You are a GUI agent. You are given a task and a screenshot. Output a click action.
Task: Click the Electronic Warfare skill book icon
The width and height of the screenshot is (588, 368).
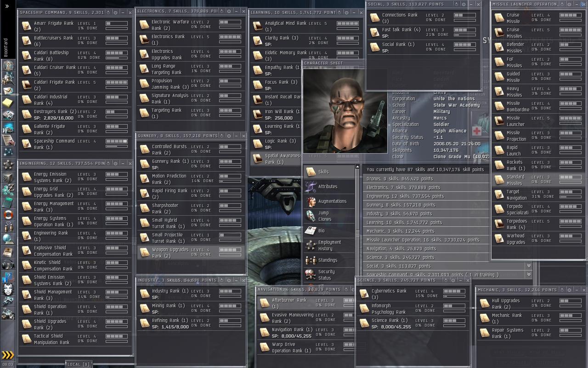pyautogui.click(x=144, y=25)
